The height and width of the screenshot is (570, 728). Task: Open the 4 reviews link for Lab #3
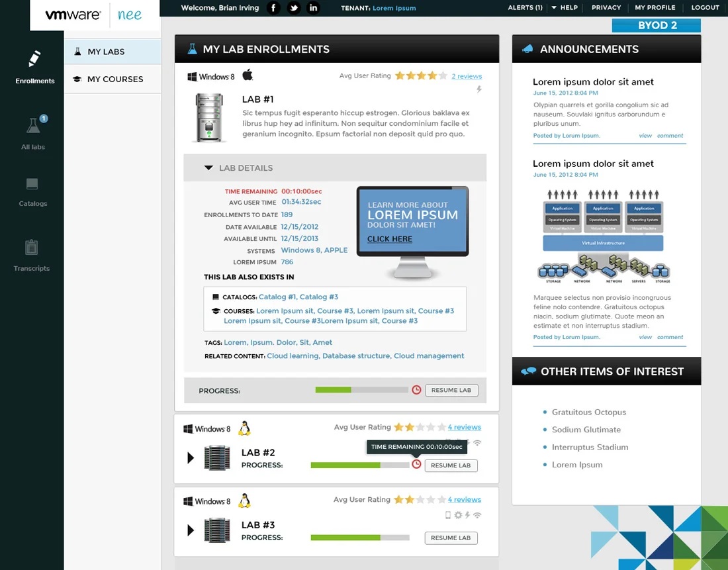coord(465,499)
